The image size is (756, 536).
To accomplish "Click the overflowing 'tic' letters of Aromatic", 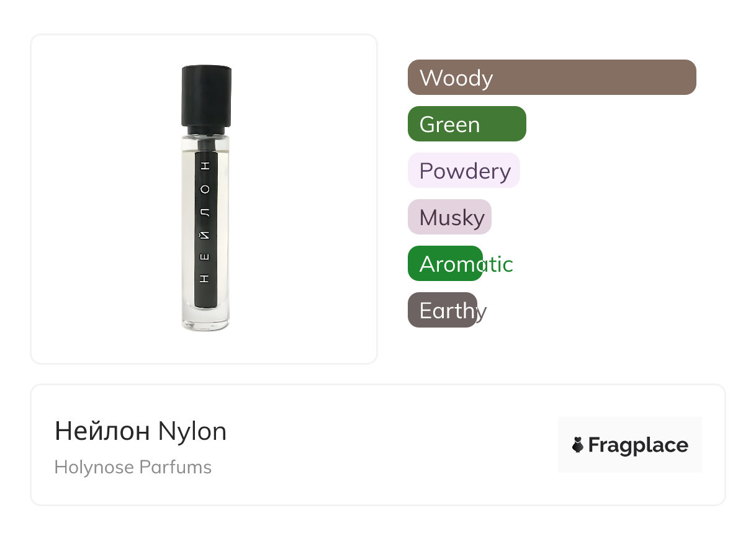I will 499,264.
